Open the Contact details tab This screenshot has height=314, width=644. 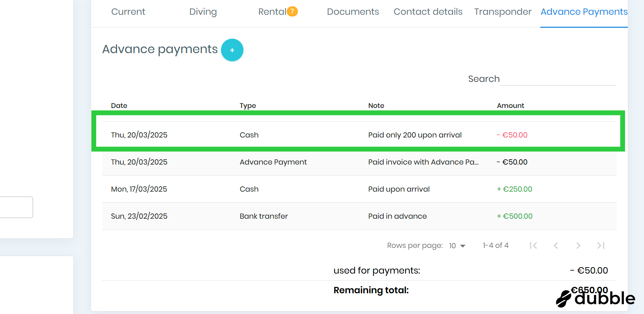click(x=428, y=12)
